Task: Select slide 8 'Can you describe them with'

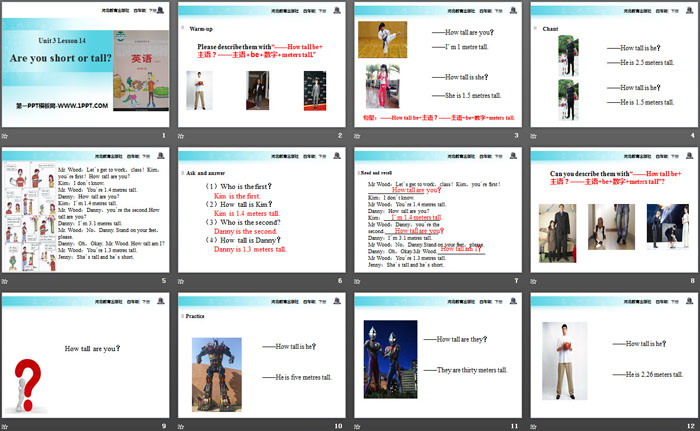Action: (x=614, y=210)
